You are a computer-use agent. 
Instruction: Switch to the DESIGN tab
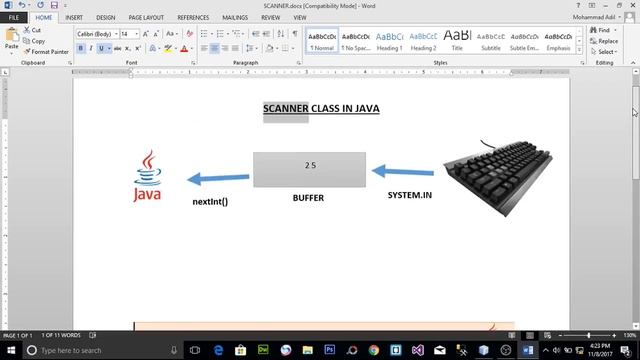[x=106, y=18]
